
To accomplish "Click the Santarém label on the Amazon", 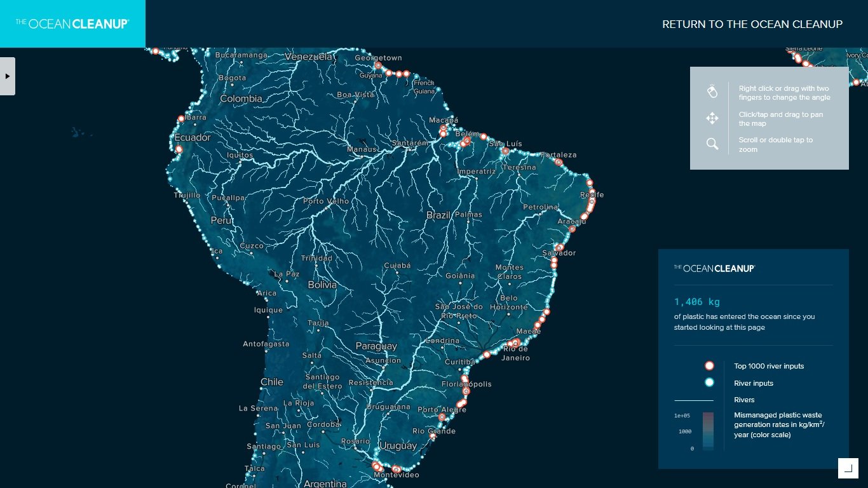I will [410, 143].
